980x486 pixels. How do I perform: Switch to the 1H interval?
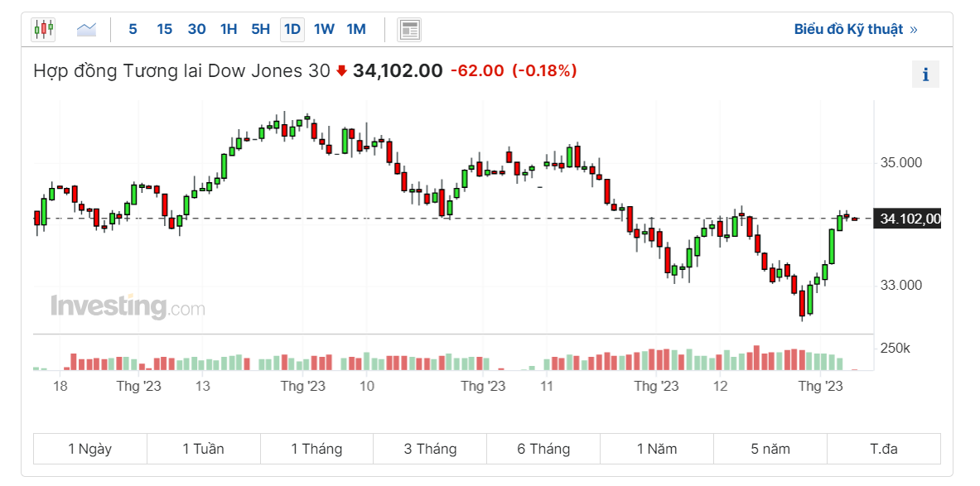[x=229, y=30]
